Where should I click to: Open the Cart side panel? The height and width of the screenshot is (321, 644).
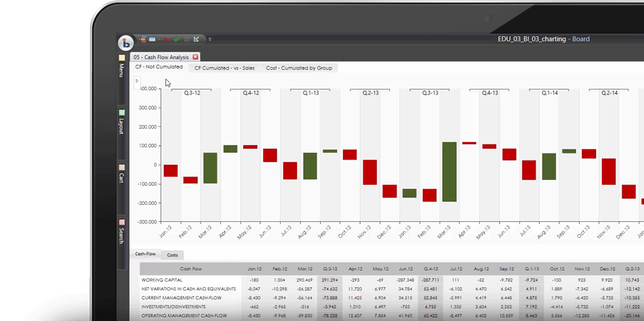[x=122, y=174]
